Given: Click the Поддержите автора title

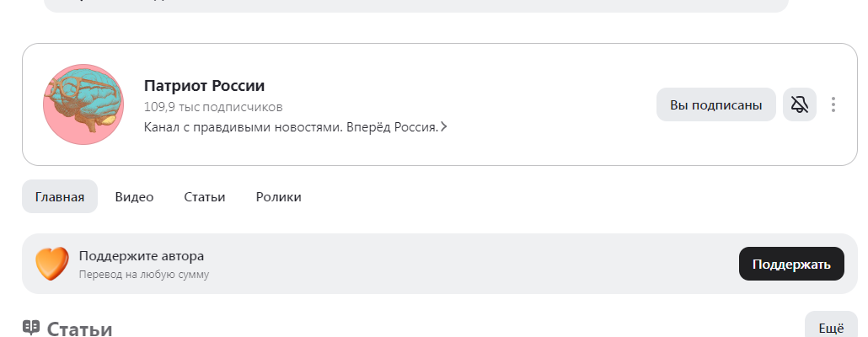Looking at the screenshot, I should pos(142,256).
